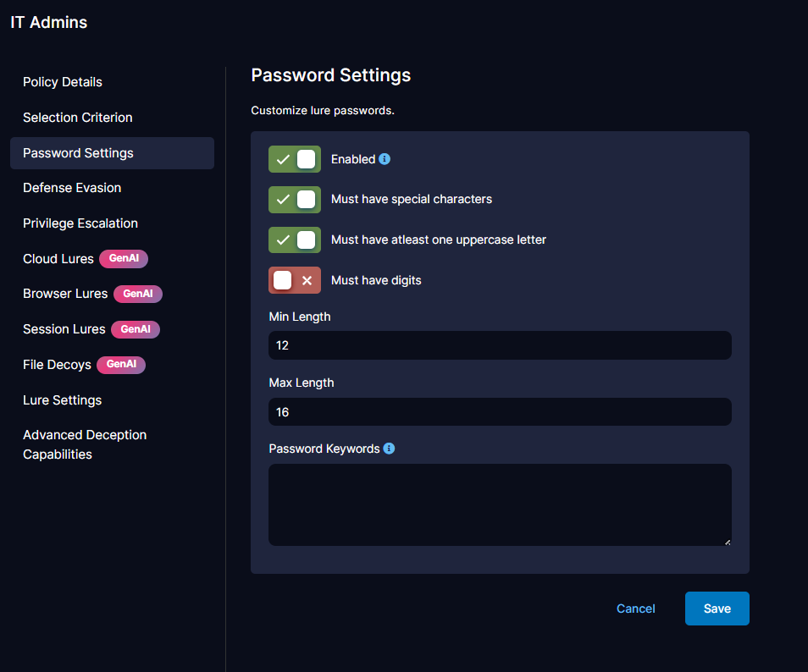
Task: Toggle Must have atleast one uppercase letter
Action: 294,240
